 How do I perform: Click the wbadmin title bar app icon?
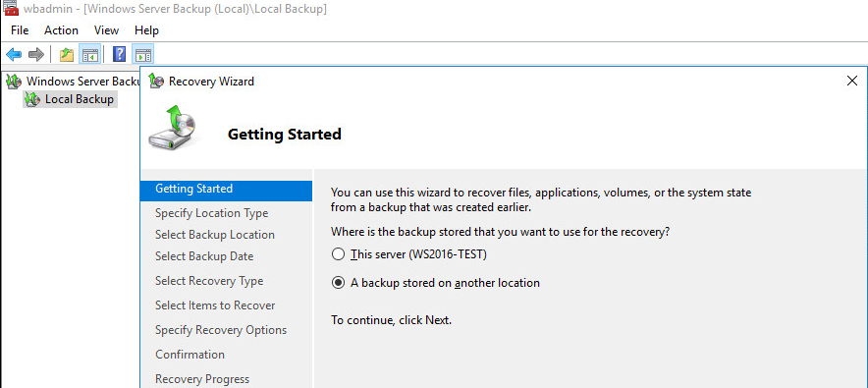(11, 8)
